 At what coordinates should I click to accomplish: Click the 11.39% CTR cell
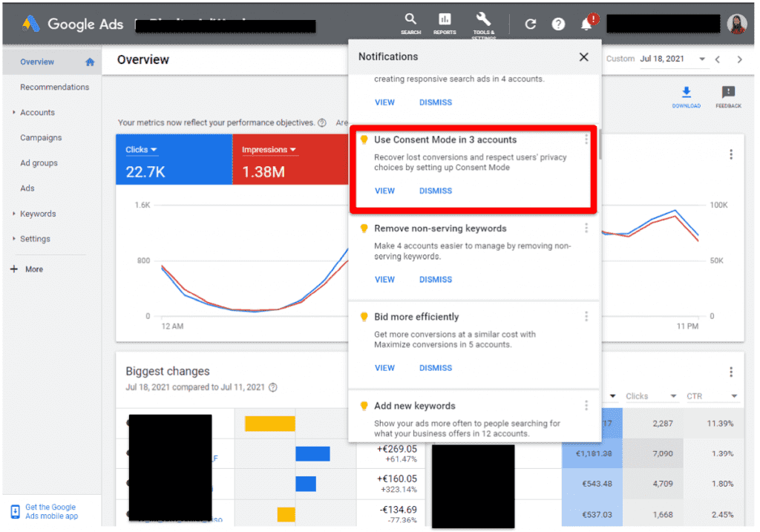click(720, 424)
